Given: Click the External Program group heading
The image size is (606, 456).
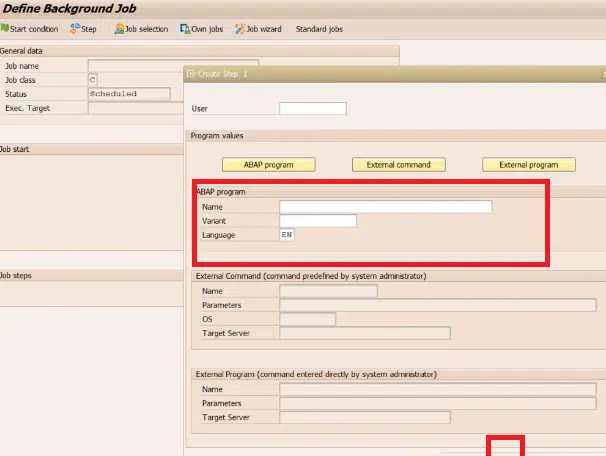Looking at the screenshot, I should click(x=316, y=374).
